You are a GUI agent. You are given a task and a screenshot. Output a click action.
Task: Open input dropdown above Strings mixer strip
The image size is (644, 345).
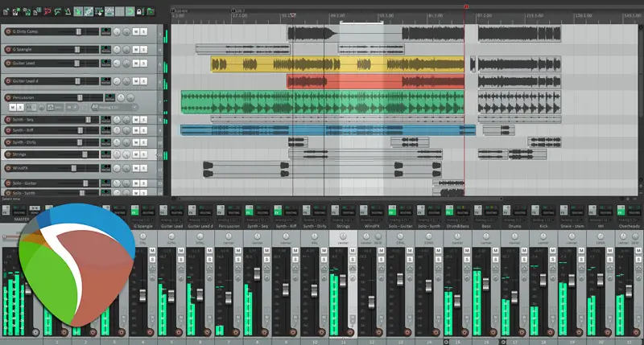(x=344, y=220)
